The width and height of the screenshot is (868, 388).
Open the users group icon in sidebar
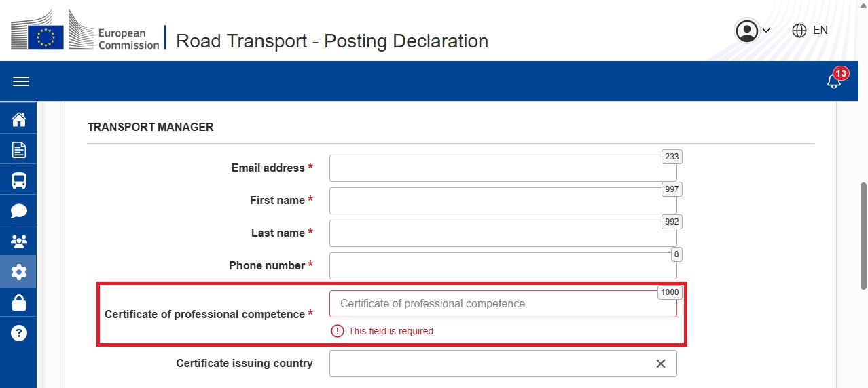click(19, 241)
